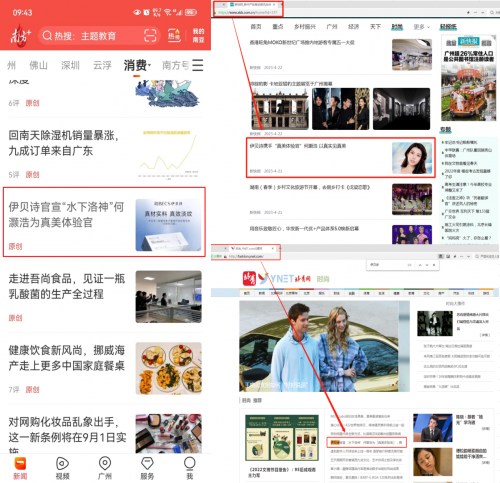
Task: Select 乡村振兴 in website navigation
Action: [x=305, y=27]
